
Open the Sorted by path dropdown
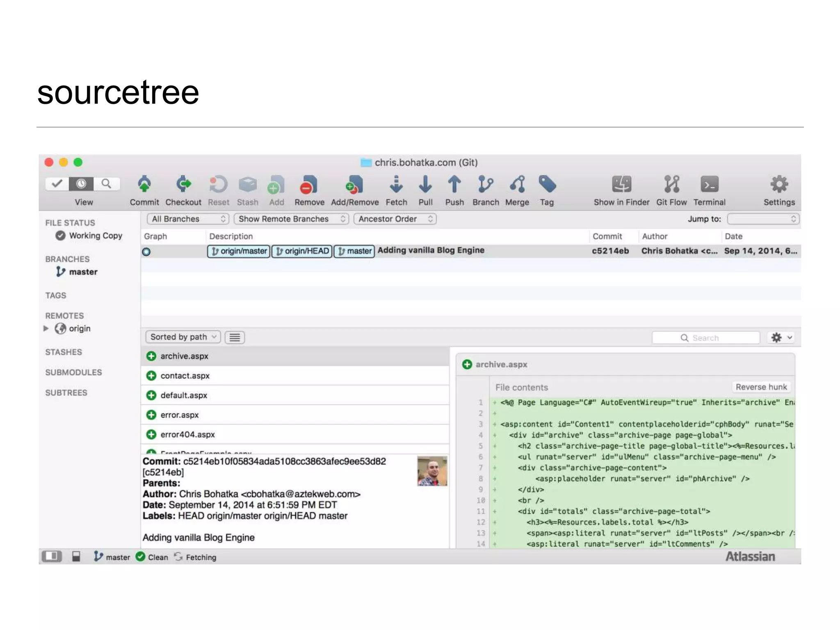tap(183, 337)
